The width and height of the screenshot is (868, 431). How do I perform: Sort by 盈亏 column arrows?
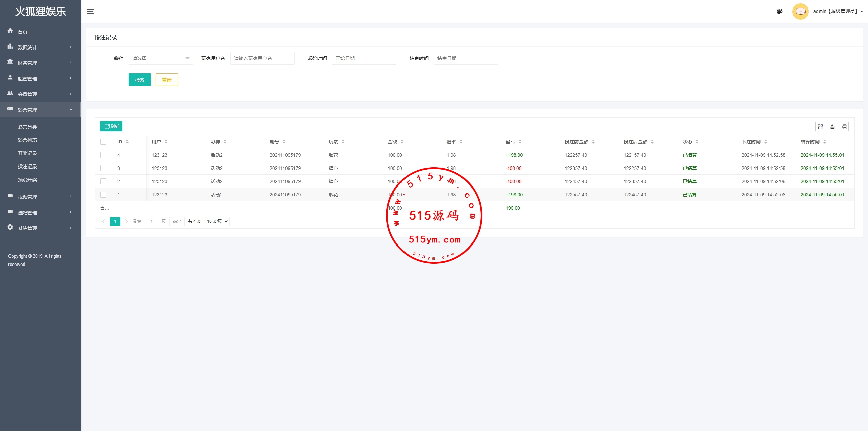520,142
